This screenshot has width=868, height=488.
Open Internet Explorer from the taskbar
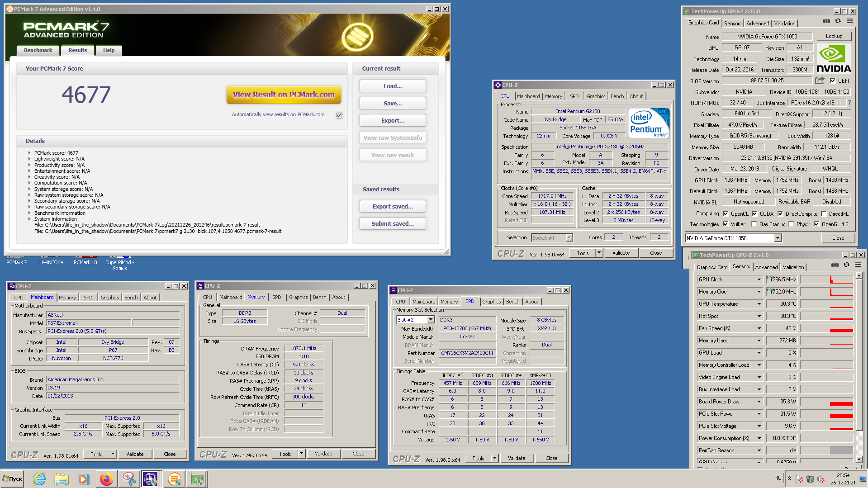(x=39, y=479)
